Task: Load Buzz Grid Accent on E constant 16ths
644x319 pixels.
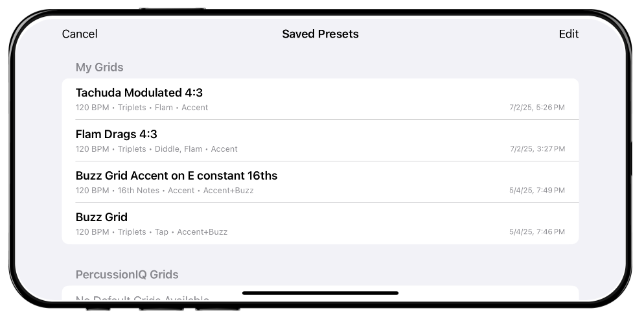Action: pos(176,176)
